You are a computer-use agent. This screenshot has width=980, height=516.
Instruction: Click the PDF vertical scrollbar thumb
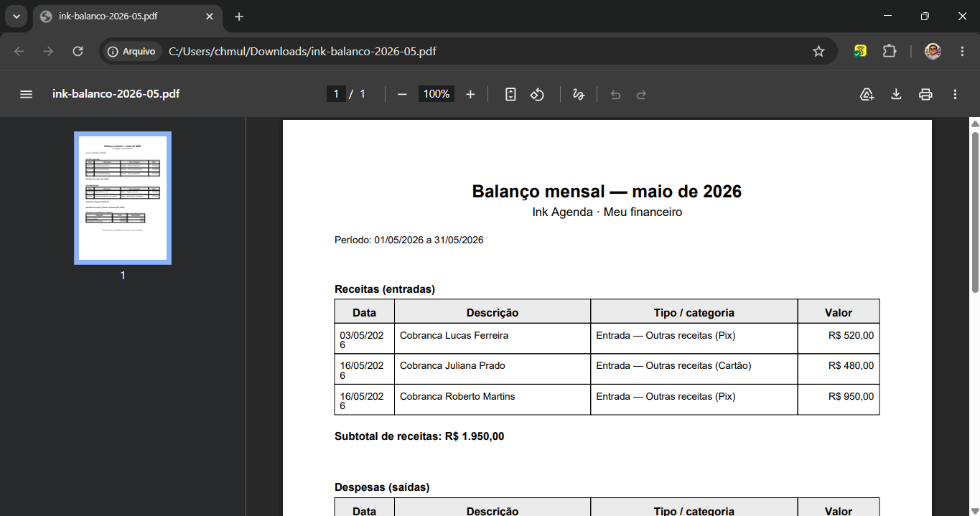click(975, 212)
